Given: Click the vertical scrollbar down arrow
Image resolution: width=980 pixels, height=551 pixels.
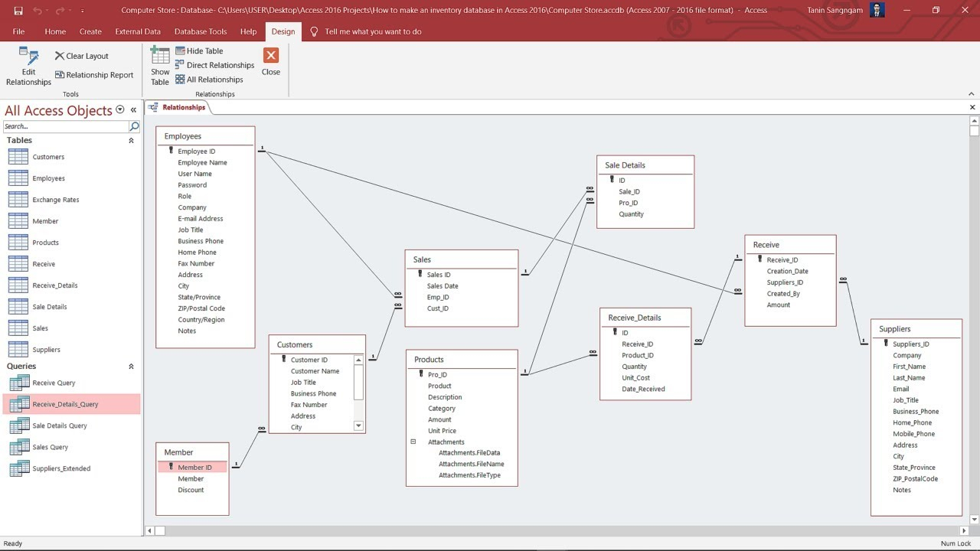Looking at the screenshot, I should (974, 520).
